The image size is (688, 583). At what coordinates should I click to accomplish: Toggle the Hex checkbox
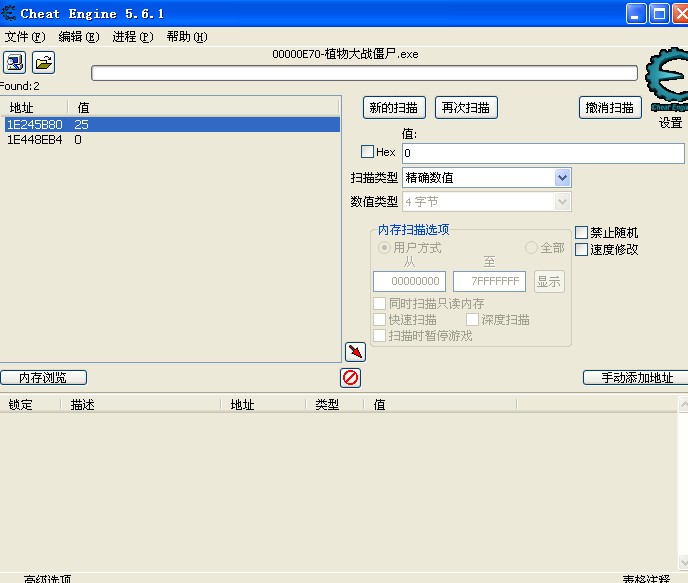coord(367,152)
